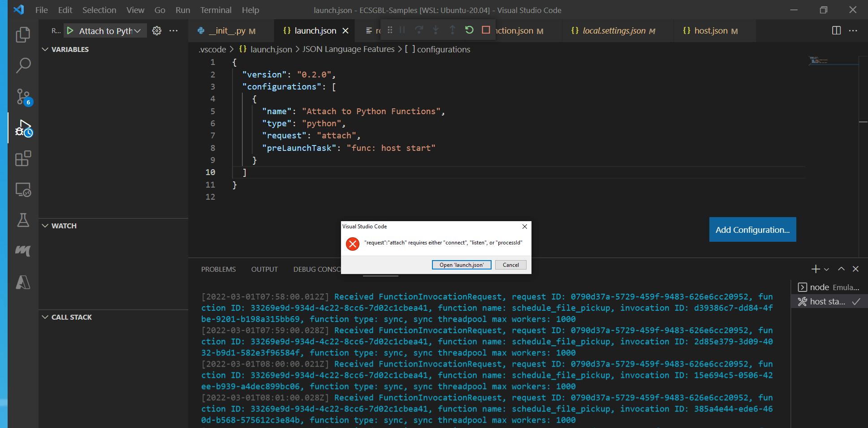Click the "version": "0.2.0" line
868x428 pixels.
(x=289, y=74)
